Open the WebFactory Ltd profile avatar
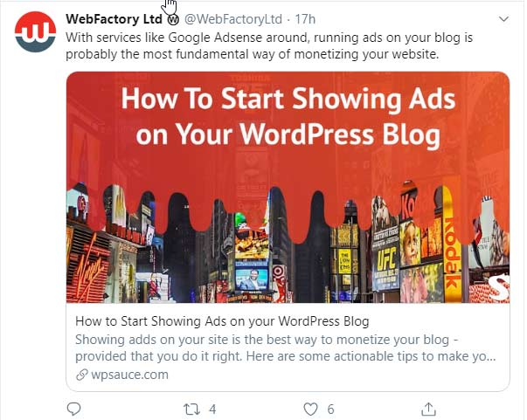 (x=35, y=31)
